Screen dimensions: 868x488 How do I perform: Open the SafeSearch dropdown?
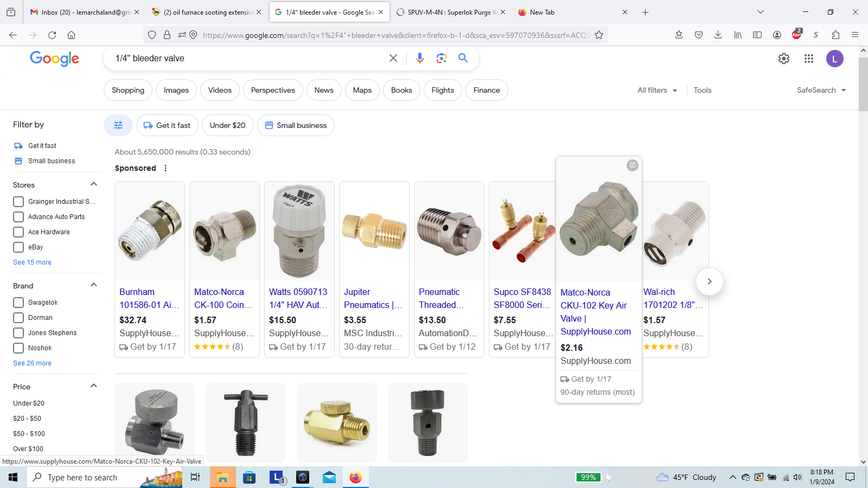coord(821,90)
